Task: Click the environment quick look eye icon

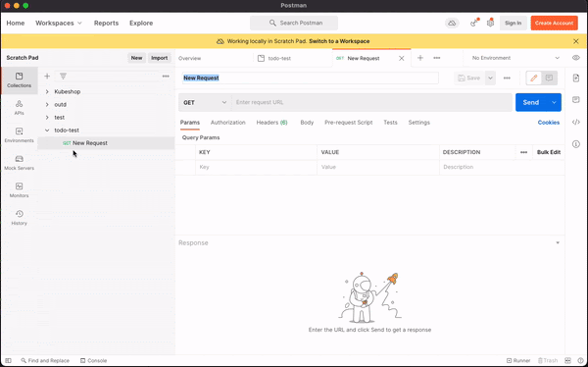Action: tap(576, 58)
